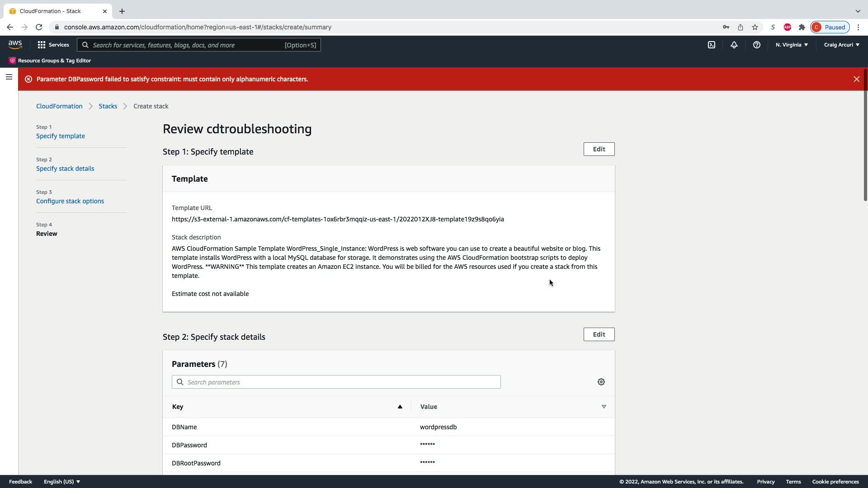Open the parameters table settings gear
Image resolution: width=868 pixels, height=488 pixels.
click(601, 382)
